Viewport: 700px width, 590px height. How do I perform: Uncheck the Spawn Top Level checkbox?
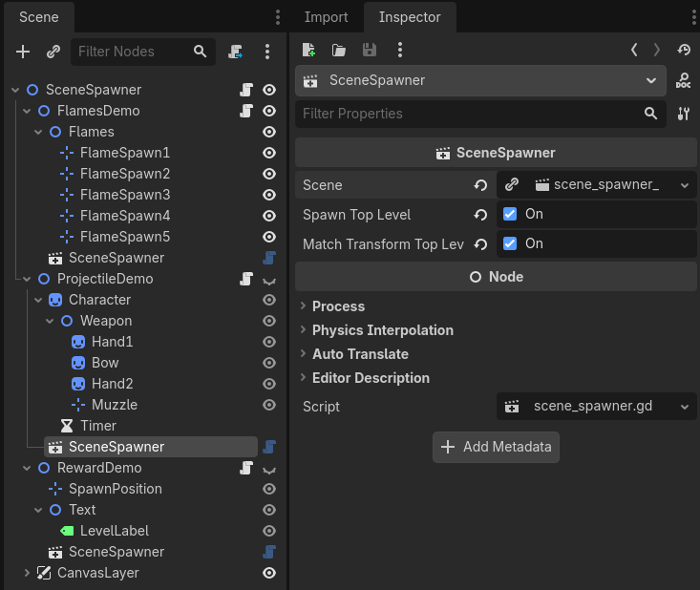click(510, 214)
